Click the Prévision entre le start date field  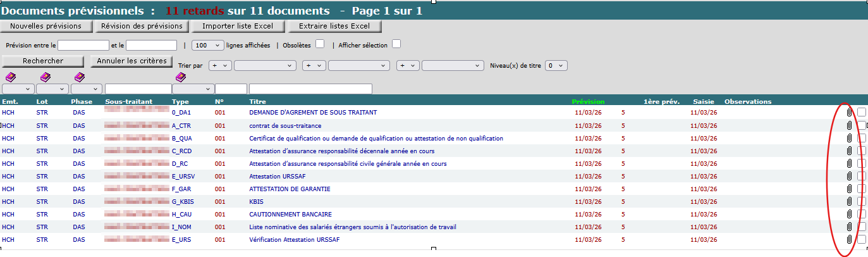83,46
